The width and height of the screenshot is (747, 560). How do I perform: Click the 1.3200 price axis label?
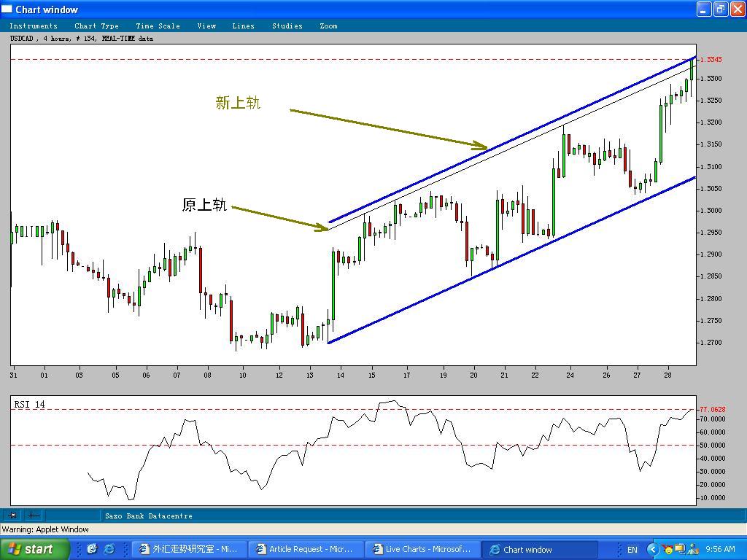[x=711, y=122]
